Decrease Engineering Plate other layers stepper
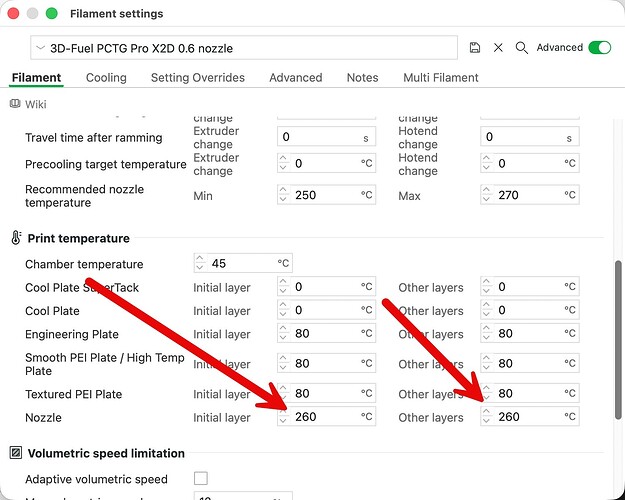Screen dimensions: 625x500 click(487, 338)
